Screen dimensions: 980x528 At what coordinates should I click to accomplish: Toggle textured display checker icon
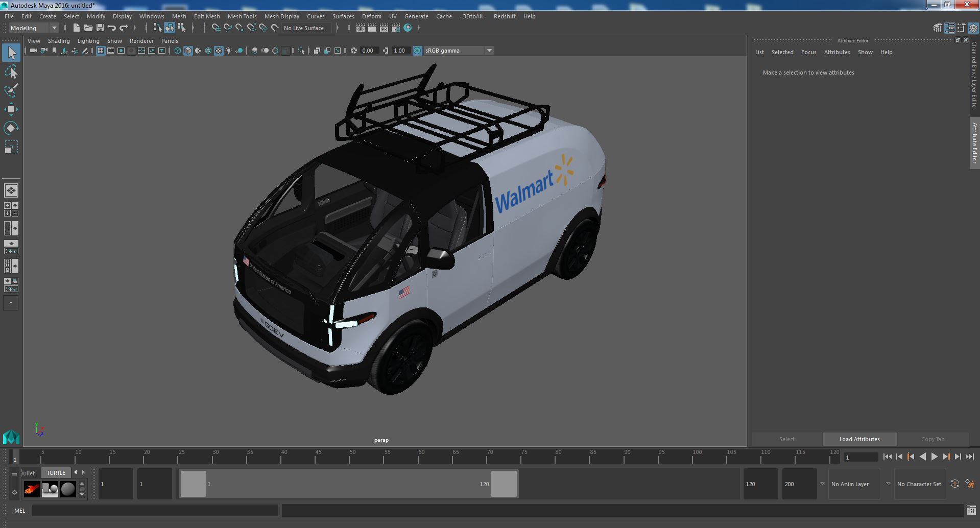tap(219, 51)
